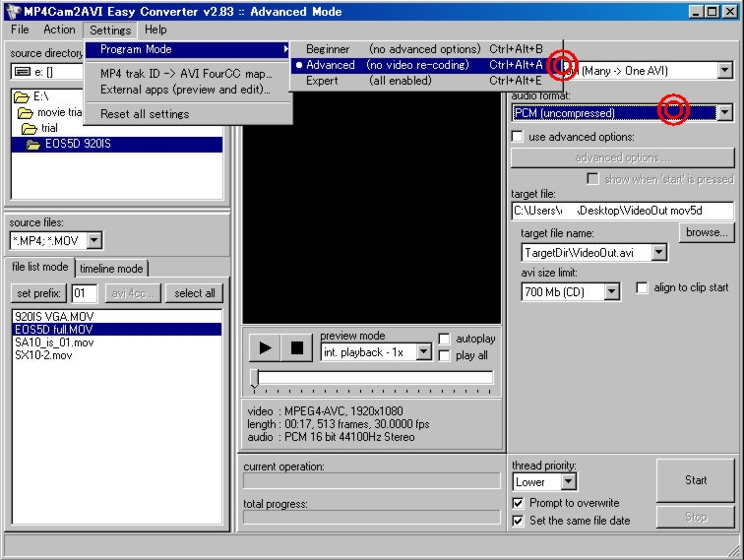
Task: Open the thread priority dropdown
Action: [569, 482]
